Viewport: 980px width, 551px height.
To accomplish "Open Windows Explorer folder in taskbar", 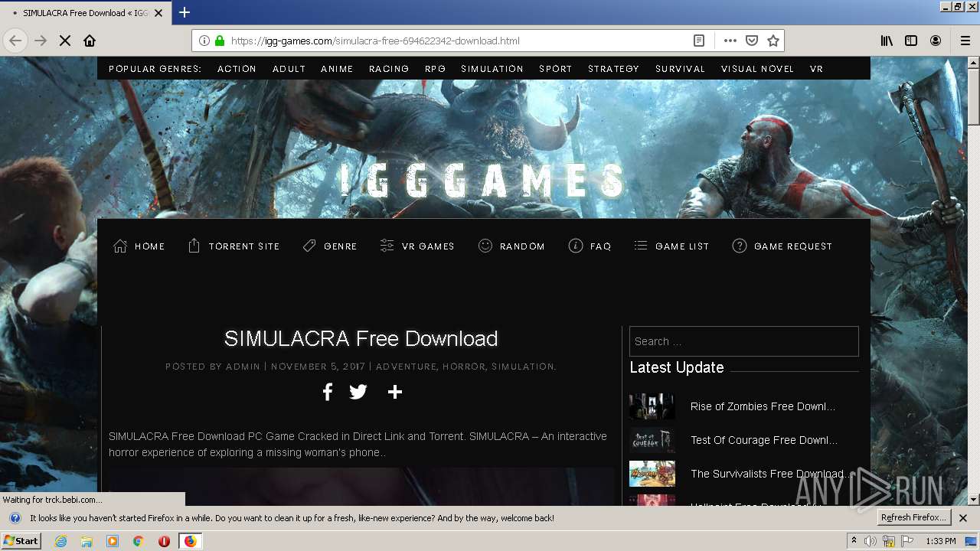I will click(87, 541).
